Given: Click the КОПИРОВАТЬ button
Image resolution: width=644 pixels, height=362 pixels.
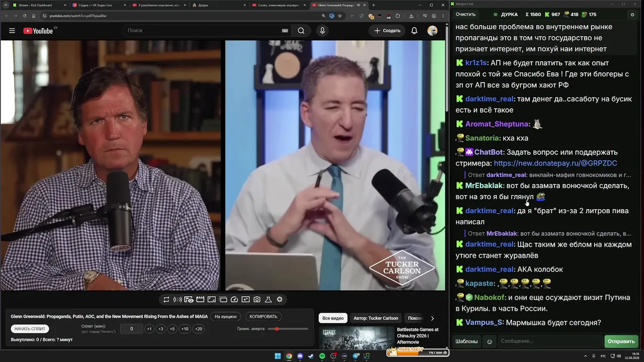Looking at the screenshot, I should (263, 317).
